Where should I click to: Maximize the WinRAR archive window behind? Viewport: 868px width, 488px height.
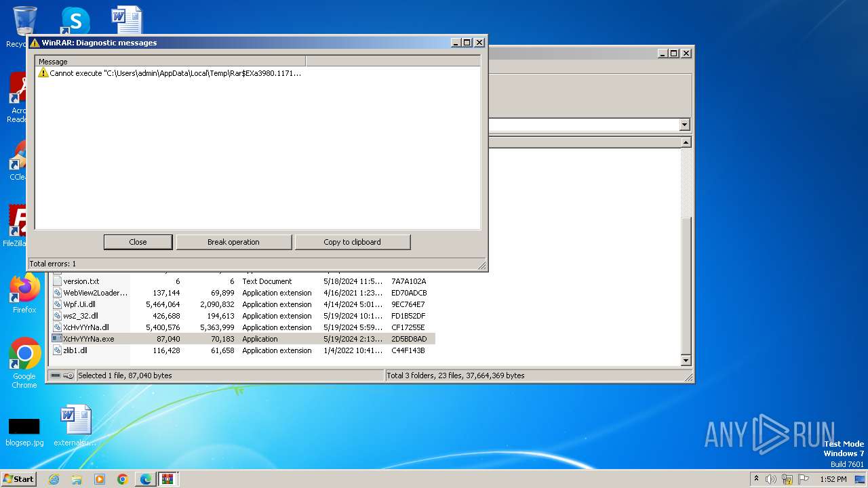click(x=673, y=54)
